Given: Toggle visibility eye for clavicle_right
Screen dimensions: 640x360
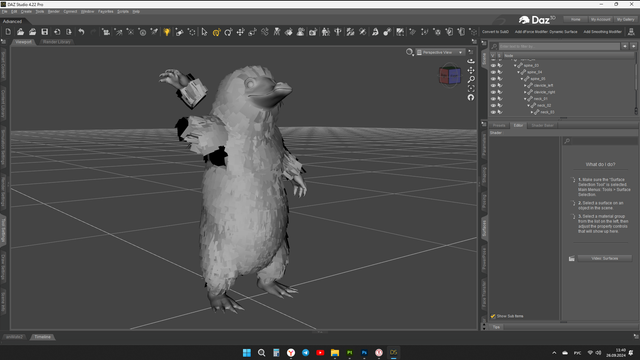Looking at the screenshot, I should (493, 92).
